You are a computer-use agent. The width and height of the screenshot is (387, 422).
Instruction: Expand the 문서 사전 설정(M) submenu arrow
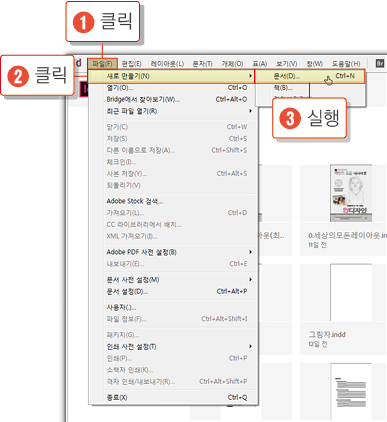click(x=250, y=279)
